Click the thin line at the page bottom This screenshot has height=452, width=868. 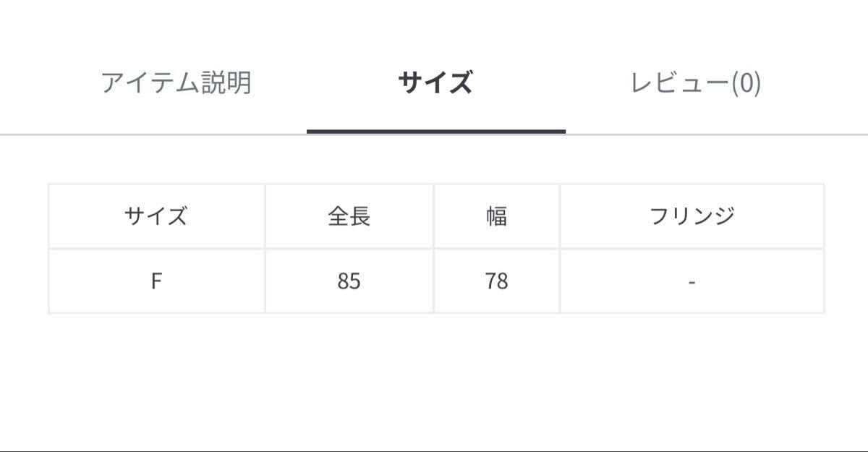[x=434, y=451]
